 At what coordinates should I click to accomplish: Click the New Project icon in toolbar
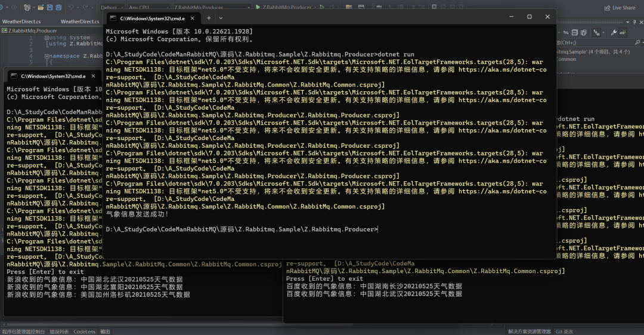[27, 7]
